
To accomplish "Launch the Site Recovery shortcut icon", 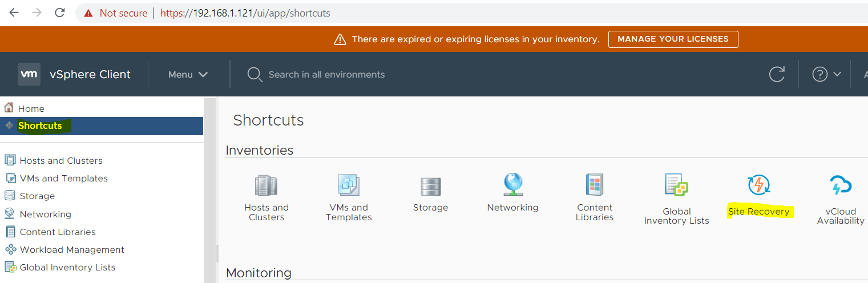I will [x=758, y=185].
